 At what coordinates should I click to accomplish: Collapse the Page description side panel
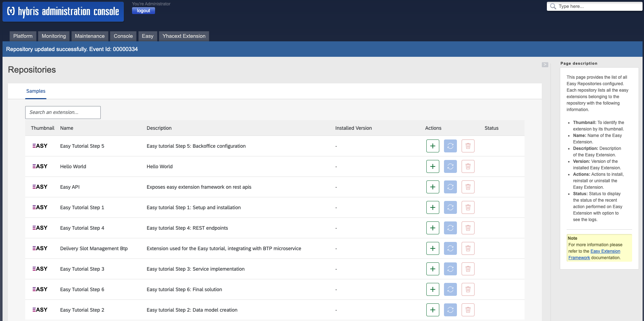click(x=545, y=65)
